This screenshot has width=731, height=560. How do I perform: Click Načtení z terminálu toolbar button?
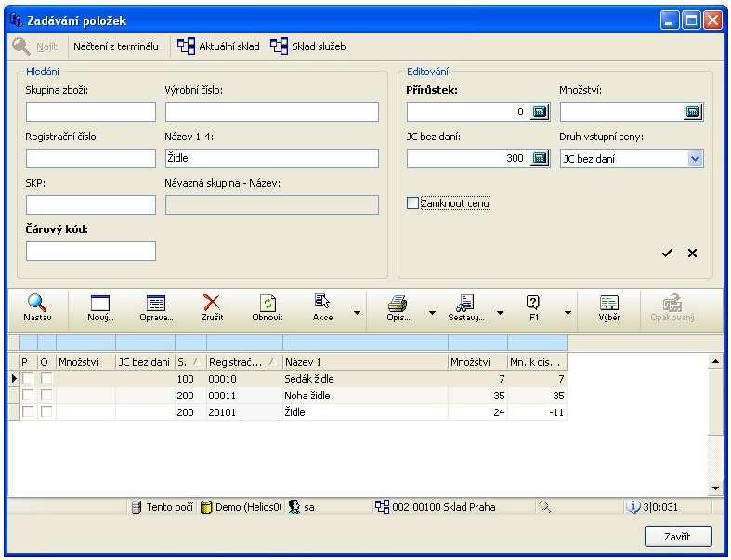[x=115, y=46]
